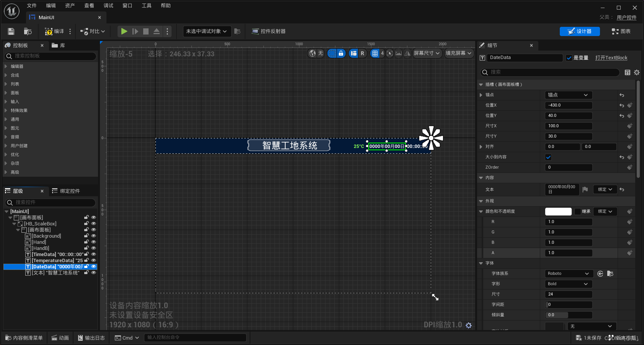
Task: Toggle layout transform mode icon
Action: point(353,53)
